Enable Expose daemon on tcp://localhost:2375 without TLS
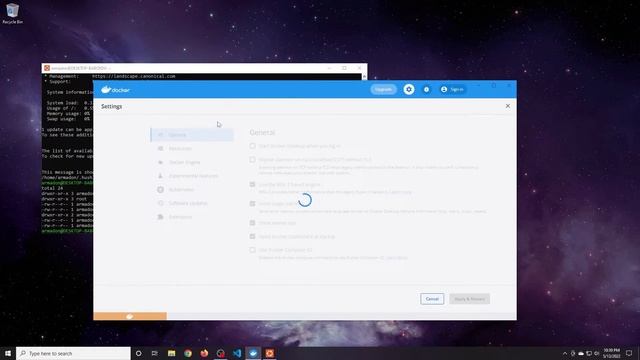The image size is (640, 360). (x=252, y=160)
